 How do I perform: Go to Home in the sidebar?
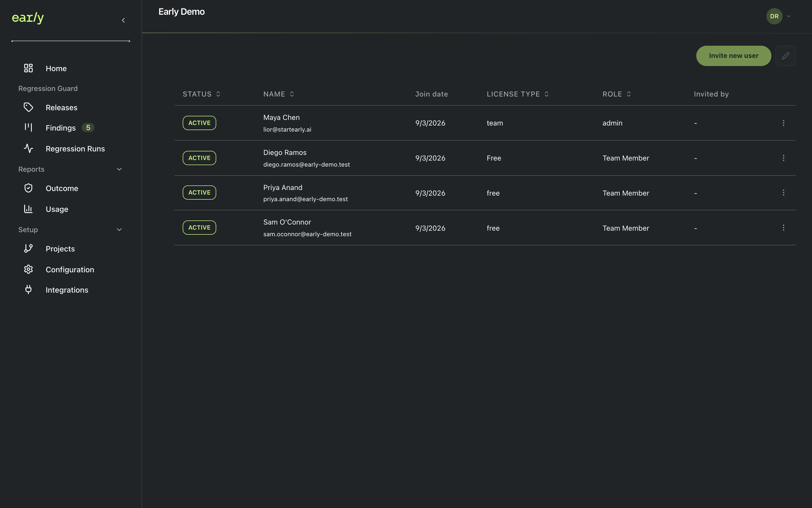tap(56, 69)
